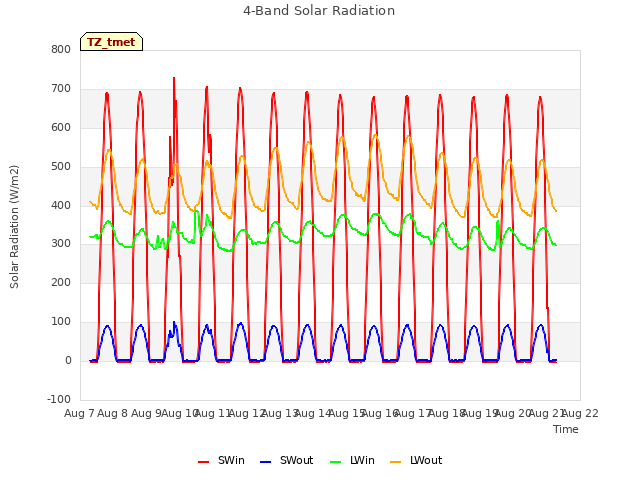The width and height of the screenshot is (640, 480).
Task: Click the x-axis label Aug 7
Action: [79, 413]
